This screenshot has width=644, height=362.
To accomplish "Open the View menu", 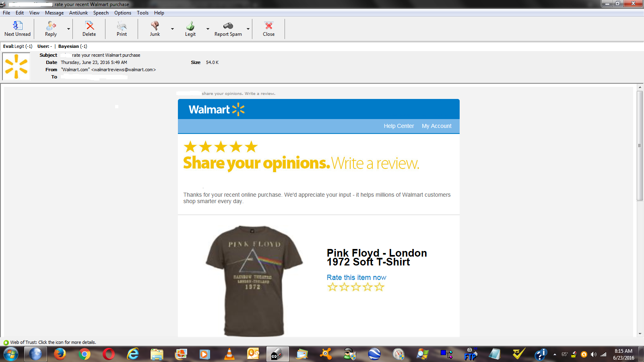I will click(x=34, y=13).
